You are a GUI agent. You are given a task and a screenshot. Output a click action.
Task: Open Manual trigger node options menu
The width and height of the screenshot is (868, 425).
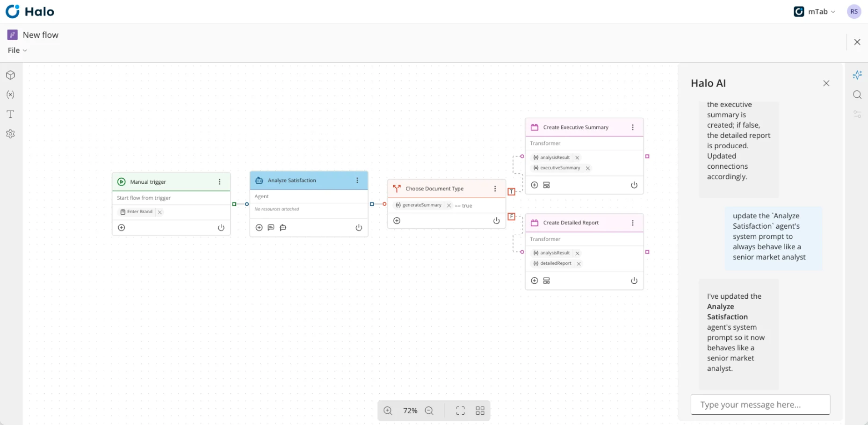point(219,182)
